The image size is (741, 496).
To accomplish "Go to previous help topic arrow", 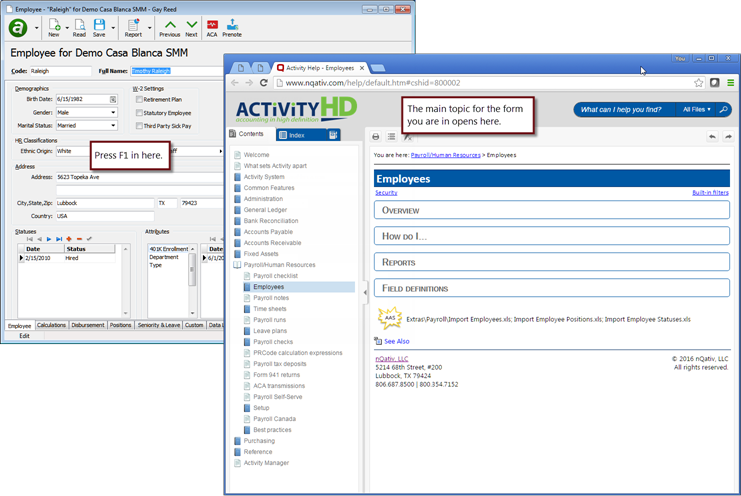I will (712, 137).
